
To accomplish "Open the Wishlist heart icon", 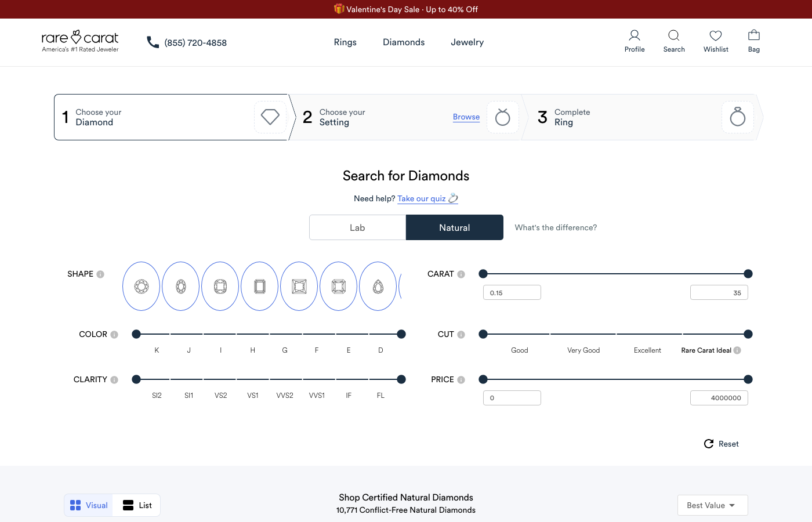I will point(716,41).
